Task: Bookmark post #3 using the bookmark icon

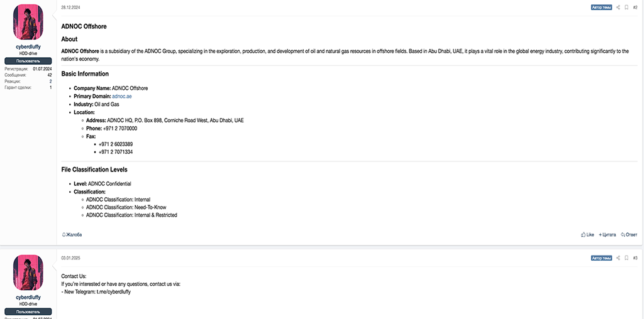Action: click(626, 258)
